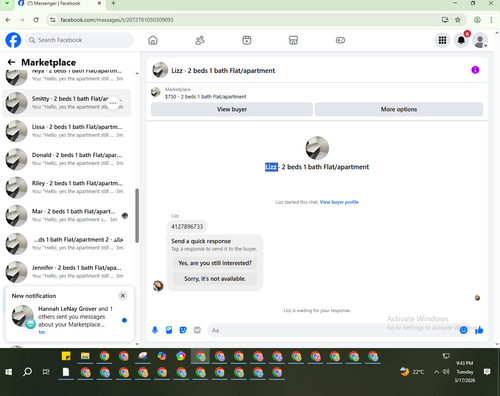Viewport: 500px width, 396px height.
Task: Open View buyer profile link
Action: click(x=339, y=202)
